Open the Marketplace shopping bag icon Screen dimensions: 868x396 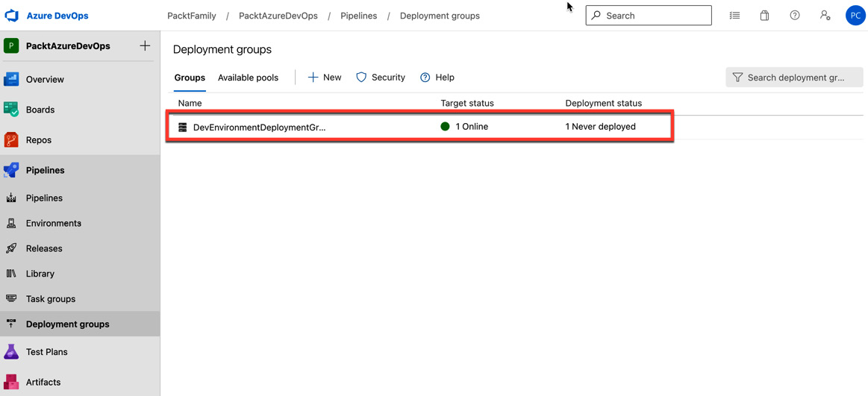[764, 16]
